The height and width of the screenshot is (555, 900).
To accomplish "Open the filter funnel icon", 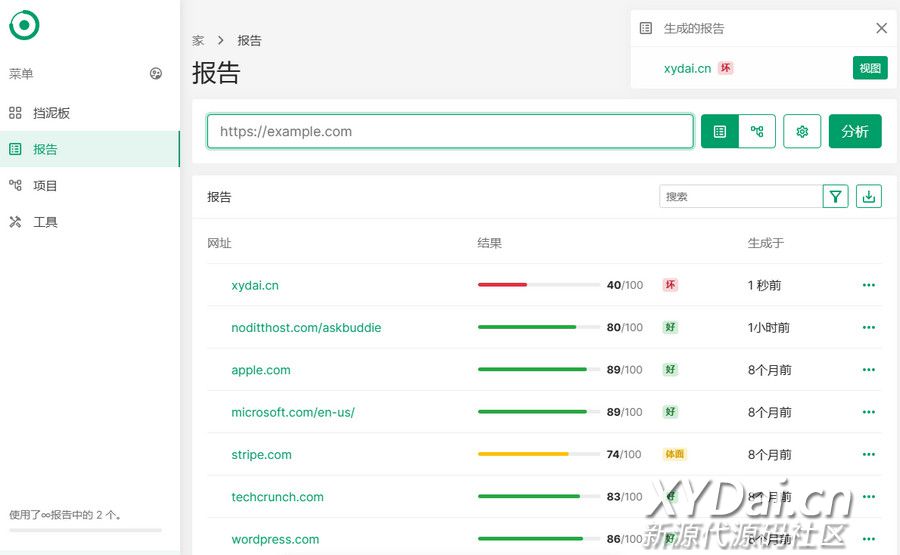I will (835, 197).
